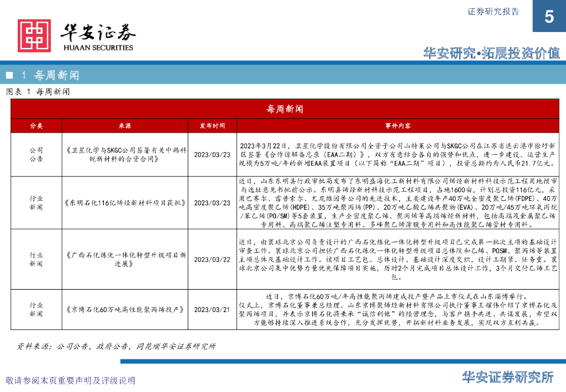Click the 京博石化 投产仪式 event description

coord(398,310)
